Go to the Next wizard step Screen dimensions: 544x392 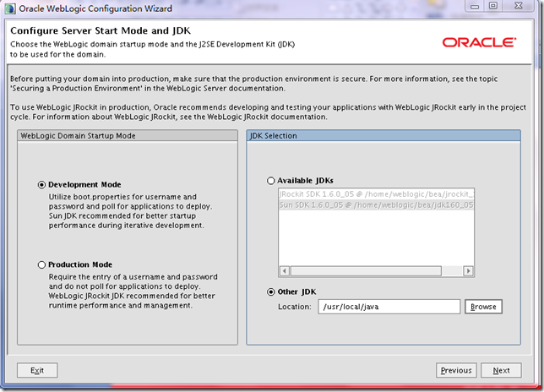coord(501,371)
